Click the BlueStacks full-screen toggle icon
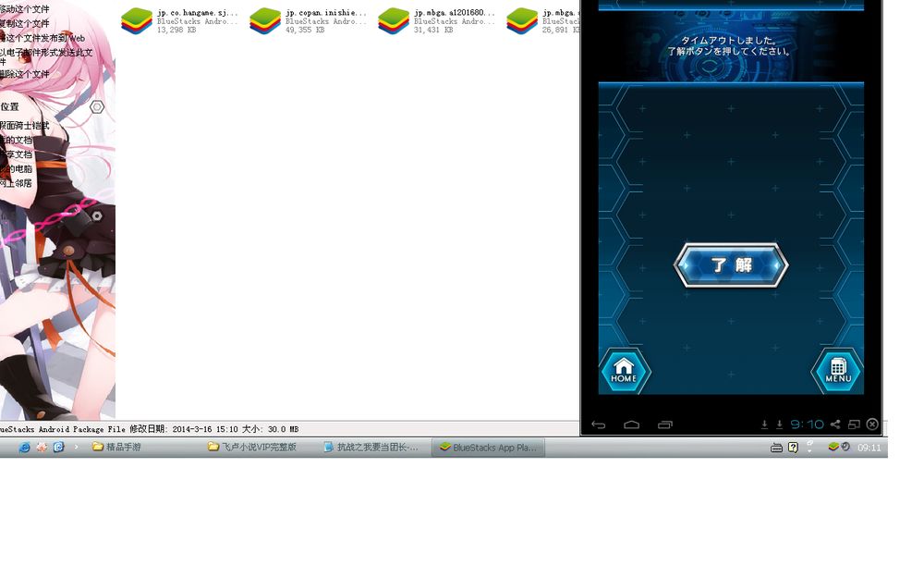 tap(854, 424)
